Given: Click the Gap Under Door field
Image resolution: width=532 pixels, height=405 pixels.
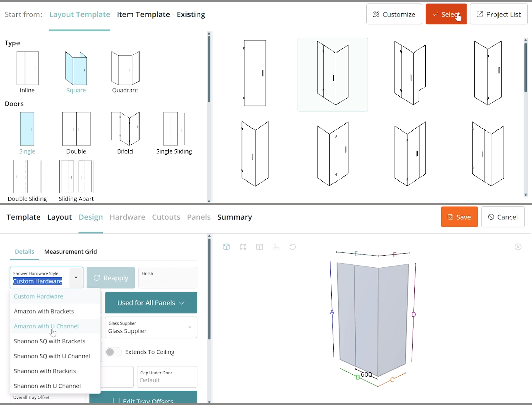Looking at the screenshot, I should click(167, 377).
